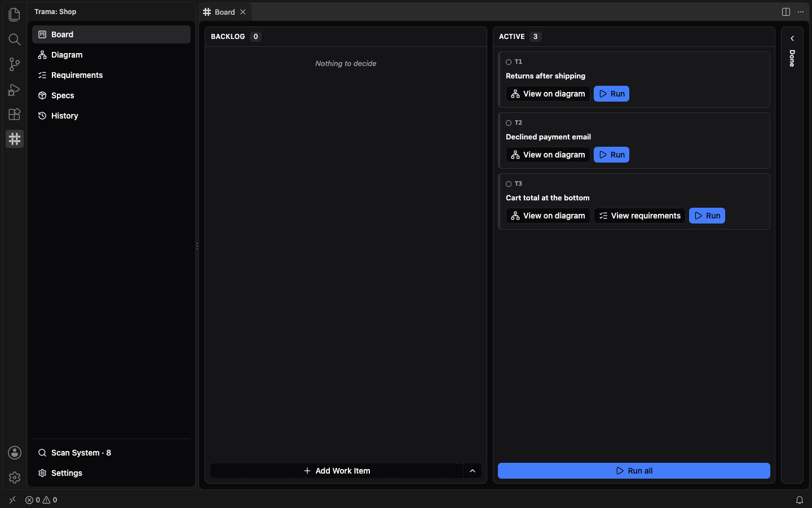
Task: Toggle the T3 status circle
Action: [x=509, y=184]
